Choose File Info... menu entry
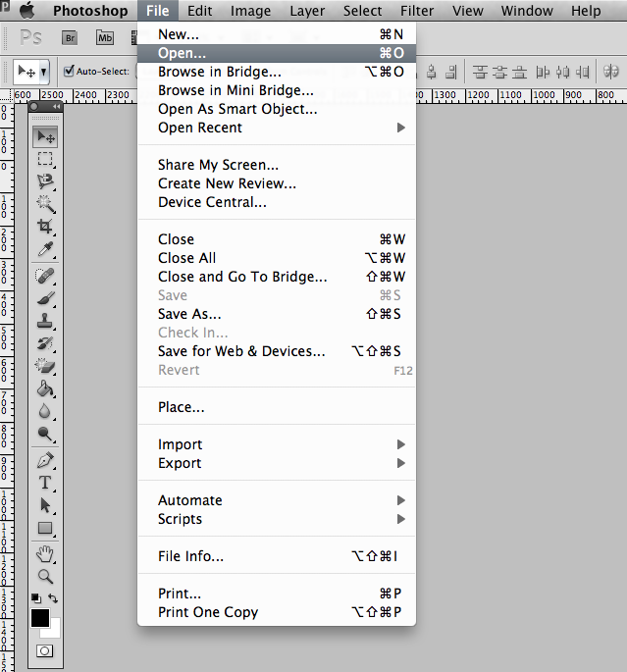The width and height of the screenshot is (627, 672). pyautogui.click(x=277, y=556)
